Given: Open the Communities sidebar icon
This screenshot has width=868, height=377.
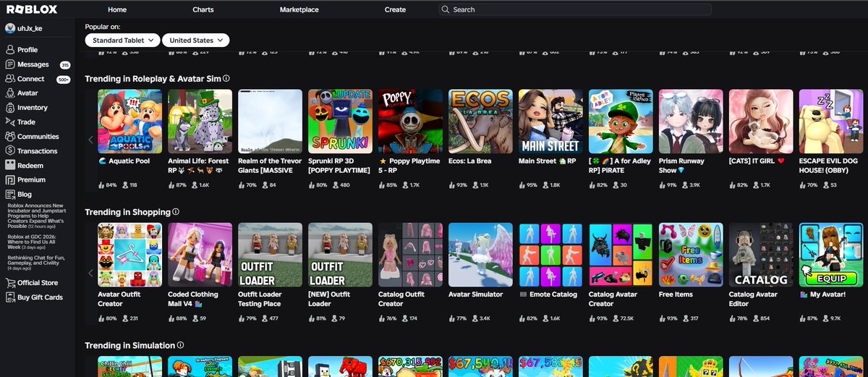Looking at the screenshot, I should click(x=10, y=137).
